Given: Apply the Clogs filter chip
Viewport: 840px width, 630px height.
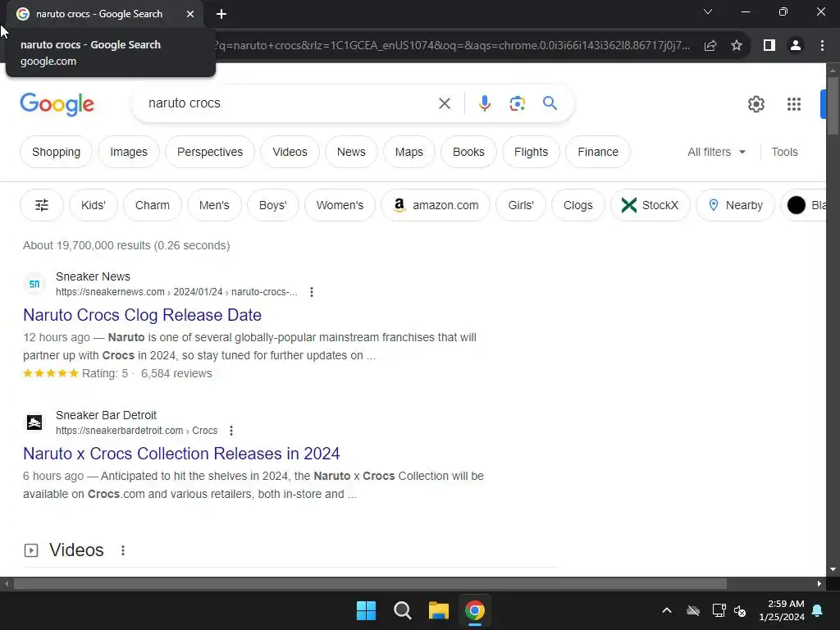Looking at the screenshot, I should coord(578,205).
